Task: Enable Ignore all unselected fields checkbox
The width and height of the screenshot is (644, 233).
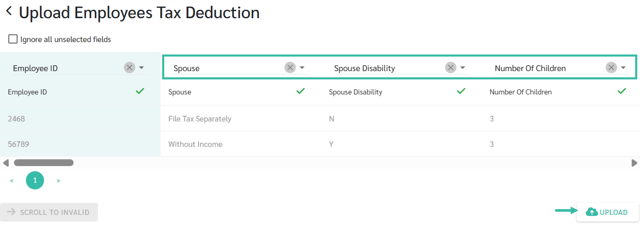Action: tap(13, 39)
